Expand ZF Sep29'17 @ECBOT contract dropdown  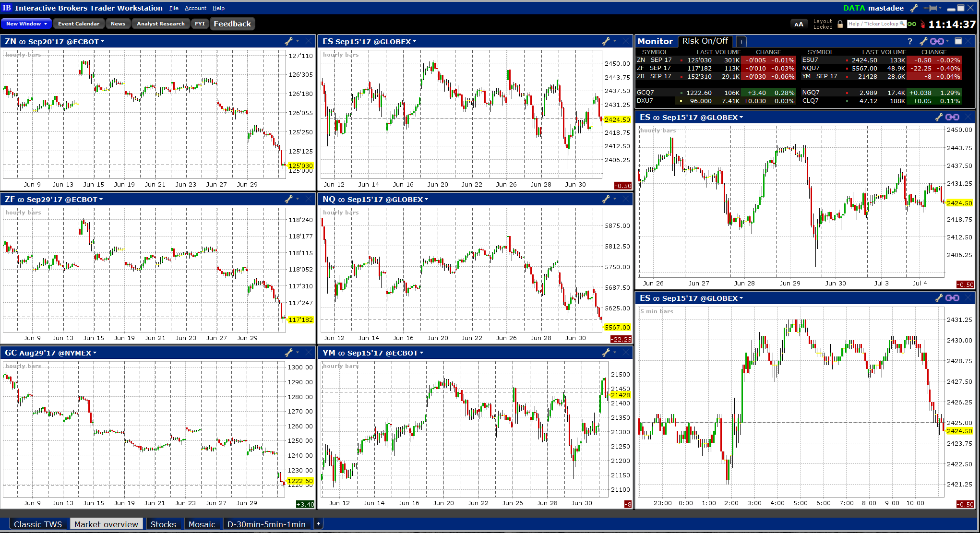point(101,200)
